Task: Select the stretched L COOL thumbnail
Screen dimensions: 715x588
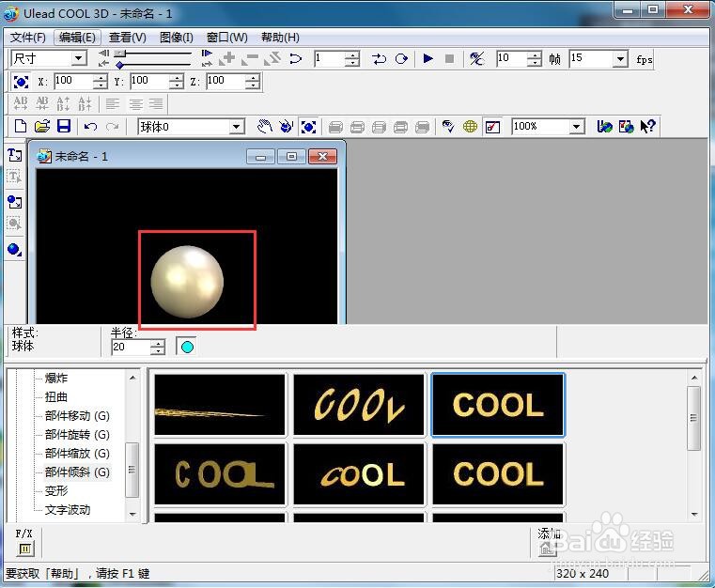Action: click(x=220, y=474)
